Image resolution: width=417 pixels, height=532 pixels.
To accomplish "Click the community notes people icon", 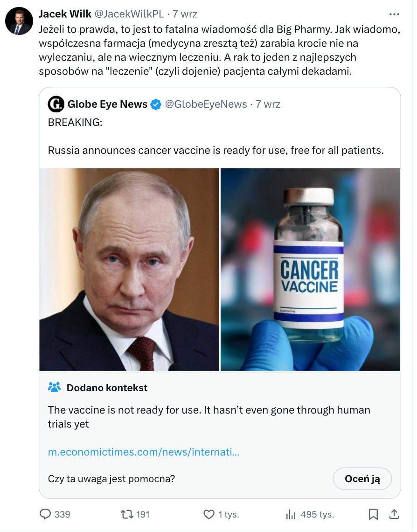I will tap(55, 387).
